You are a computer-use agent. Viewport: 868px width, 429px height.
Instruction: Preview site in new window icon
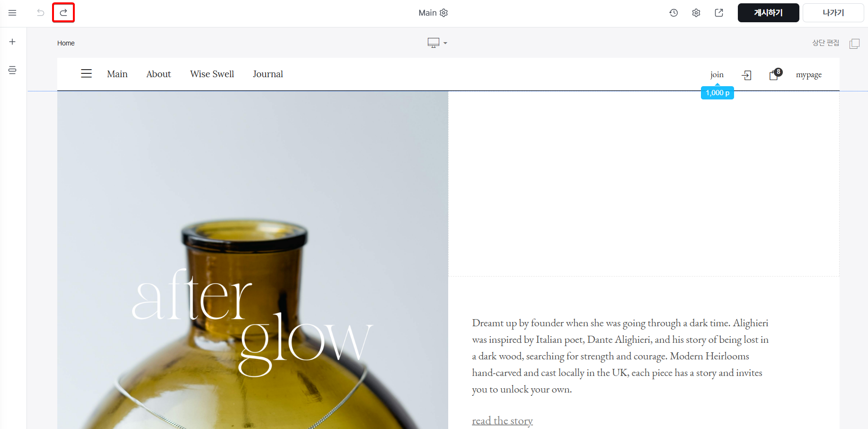pos(719,13)
